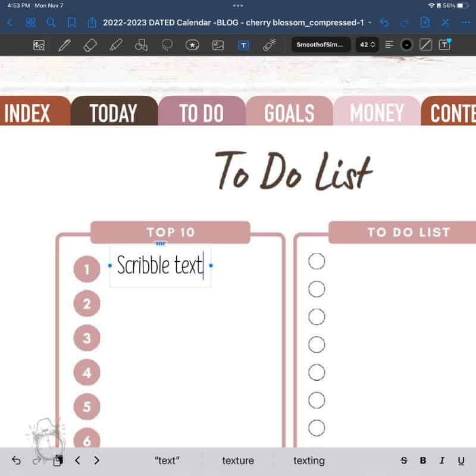Move cursor left with keyboard bar arrow
This screenshot has width=476, height=476.
click(x=78, y=461)
